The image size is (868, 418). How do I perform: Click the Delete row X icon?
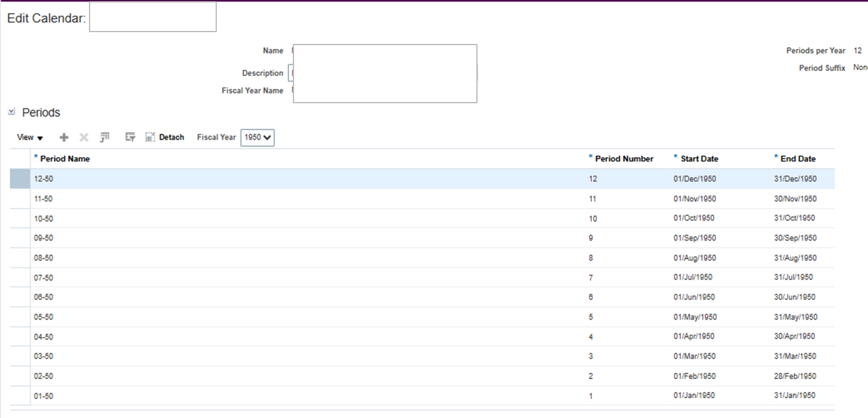(84, 137)
